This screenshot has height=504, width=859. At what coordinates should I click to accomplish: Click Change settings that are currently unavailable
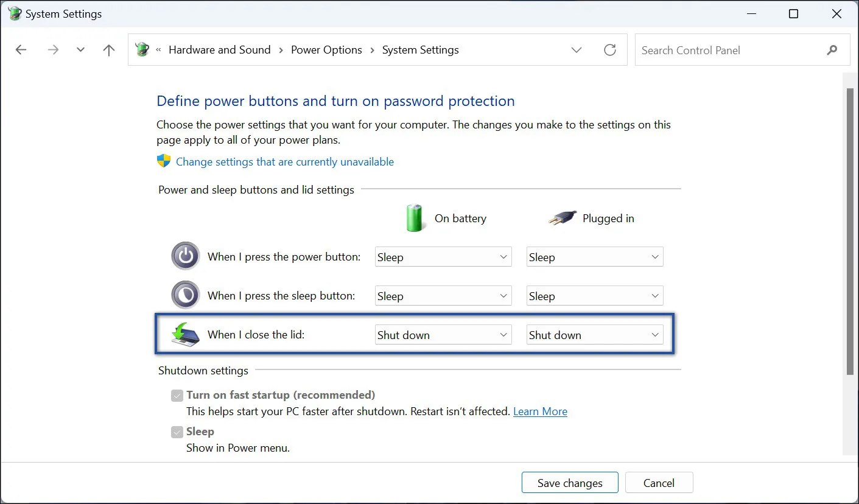coord(284,162)
